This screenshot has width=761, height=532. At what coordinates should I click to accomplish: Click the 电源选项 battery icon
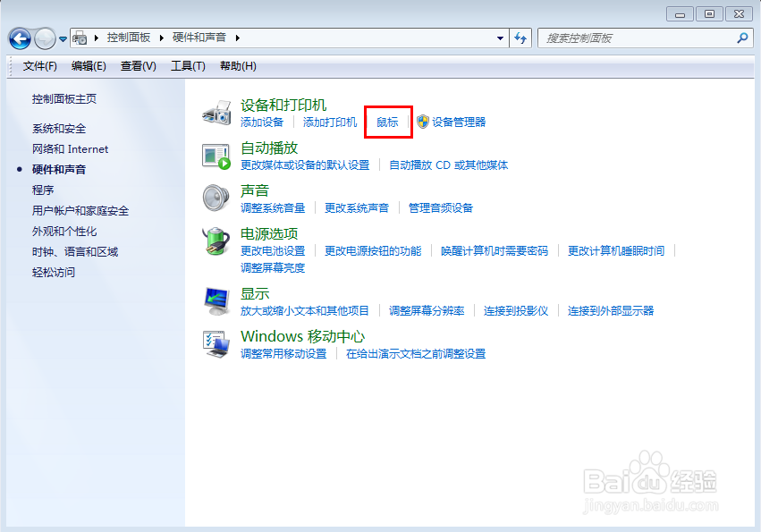216,241
